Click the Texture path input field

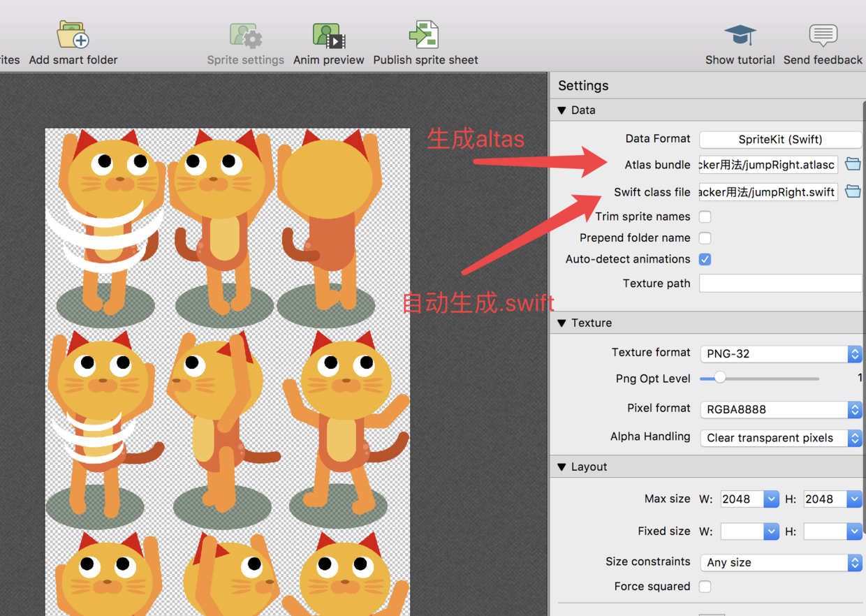[x=781, y=283]
